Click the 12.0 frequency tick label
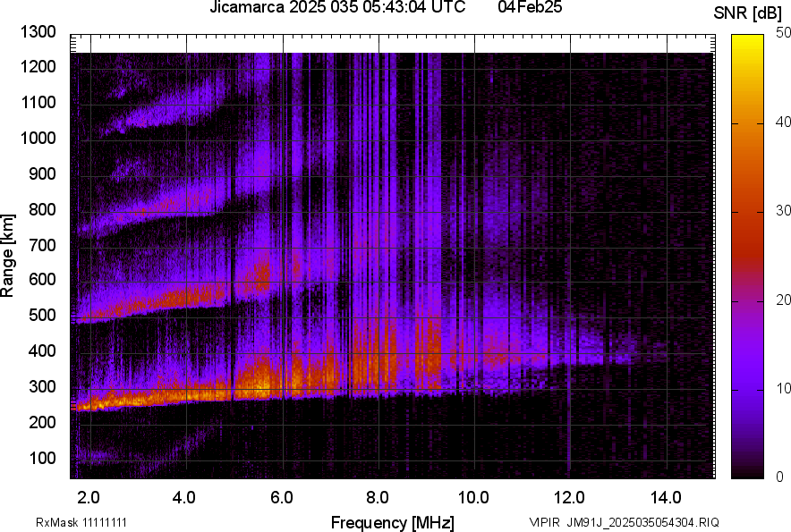 tap(569, 497)
